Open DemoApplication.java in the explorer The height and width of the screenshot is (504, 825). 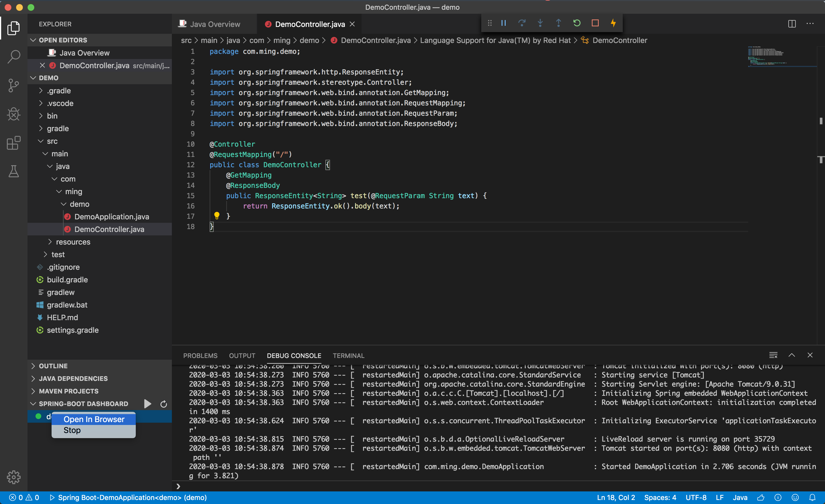tap(111, 217)
